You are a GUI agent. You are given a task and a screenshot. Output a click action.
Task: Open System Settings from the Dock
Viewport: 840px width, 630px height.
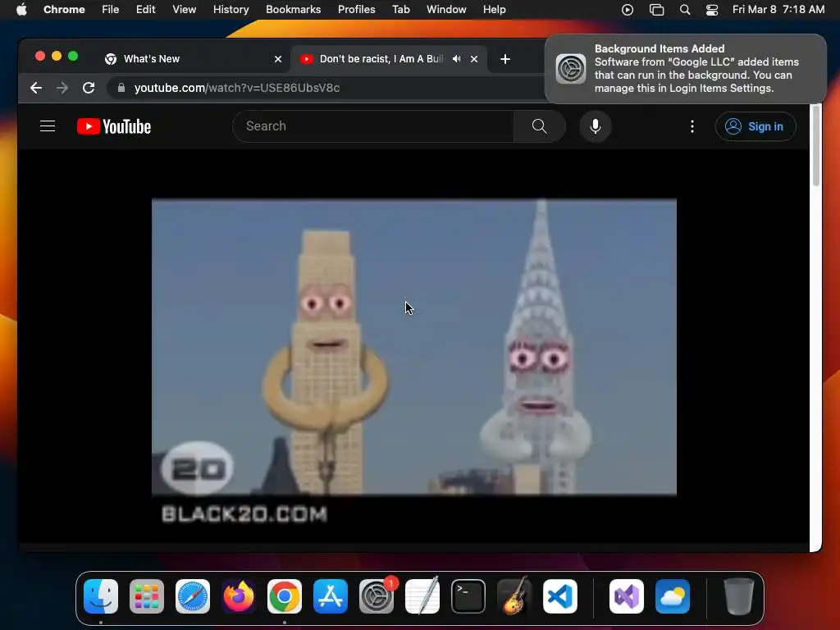click(x=376, y=596)
